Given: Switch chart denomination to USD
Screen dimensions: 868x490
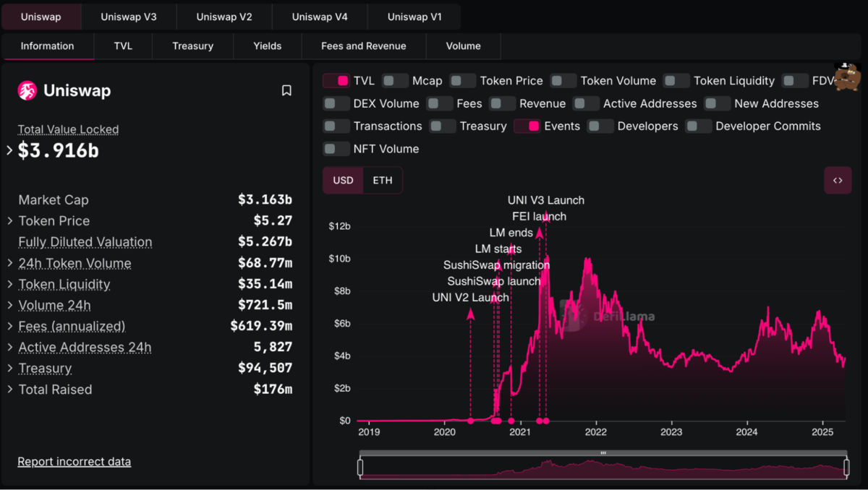Looking at the screenshot, I should click(x=343, y=180).
